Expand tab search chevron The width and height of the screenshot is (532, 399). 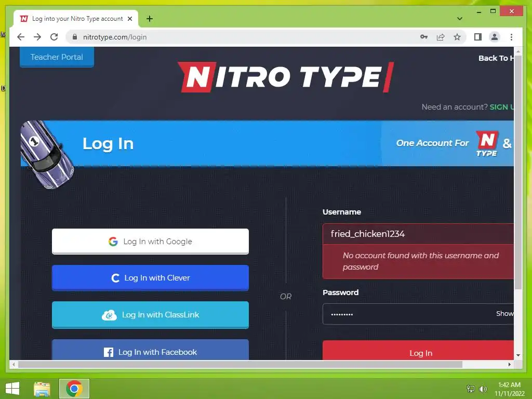click(460, 19)
